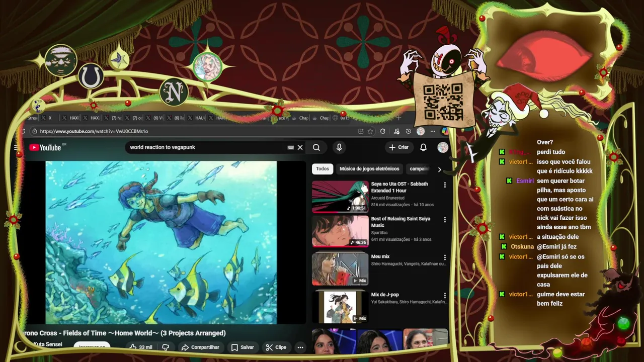Click the magnifier search button
This screenshot has width=644, height=362.
click(316, 147)
